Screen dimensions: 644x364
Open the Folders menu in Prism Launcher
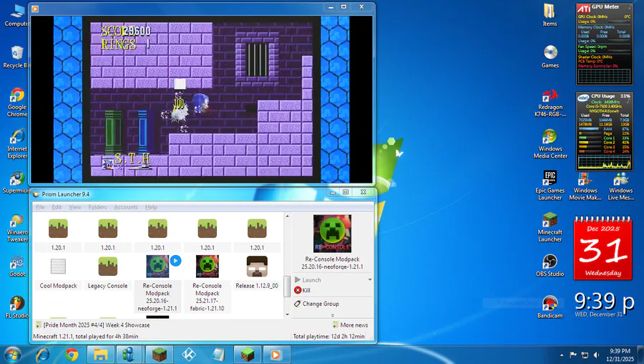[x=97, y=207]
